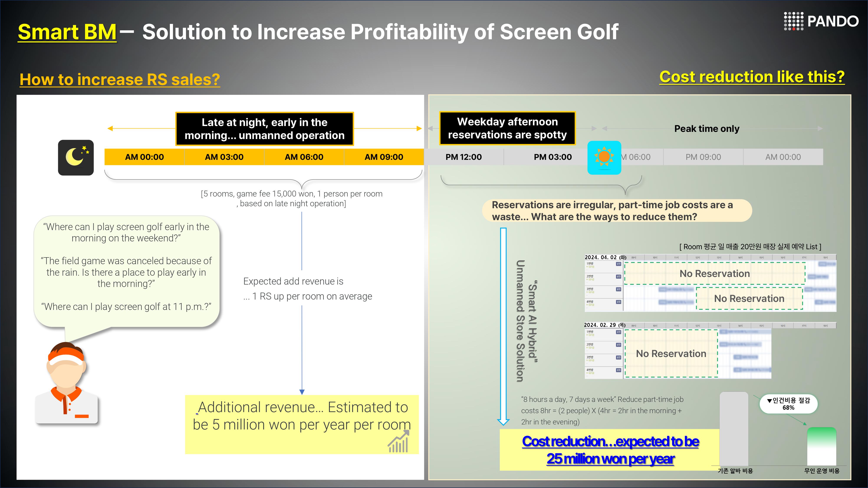This screenshot has width=868, height=488.
Task: Click the rising bar chart icon
Action: [x=398, y=442]
